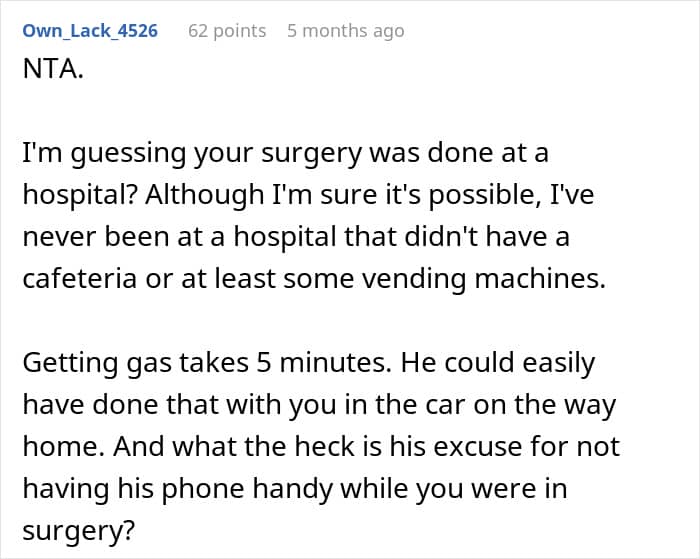
Task: Open the Own_Lack_4526 user profile
Action: [x=90, y=31]
